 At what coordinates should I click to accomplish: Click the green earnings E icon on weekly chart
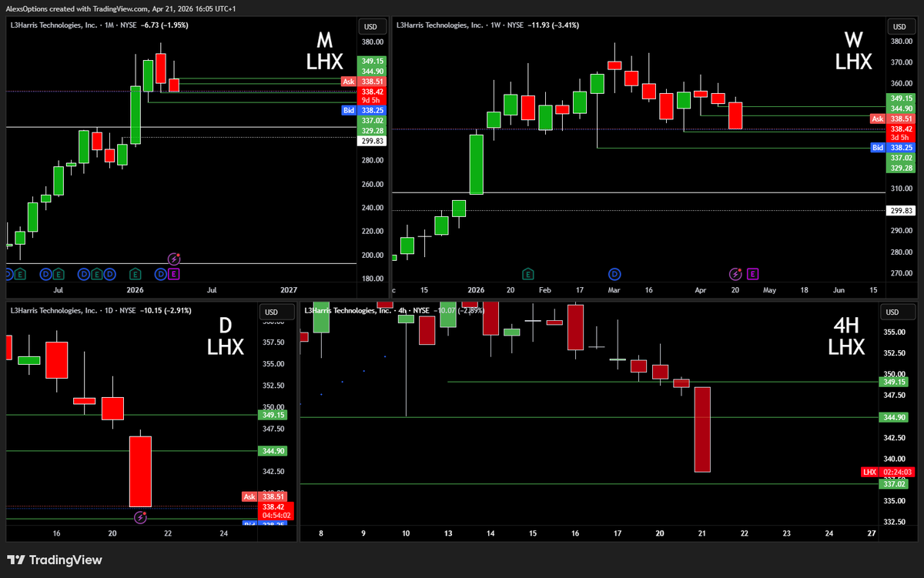528,273
